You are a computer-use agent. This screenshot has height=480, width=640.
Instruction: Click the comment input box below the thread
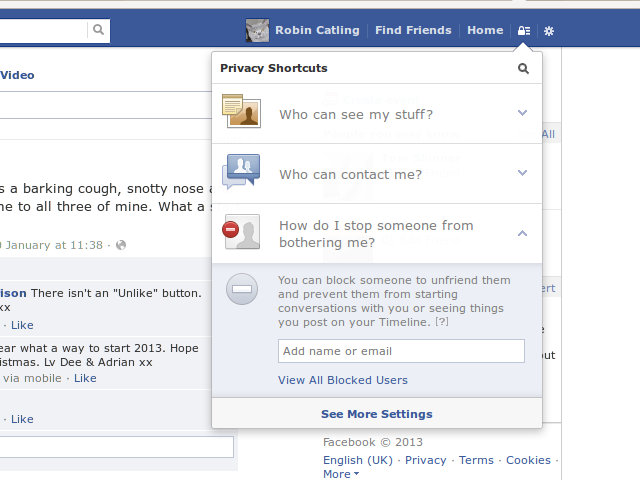[x=116, y=447]
